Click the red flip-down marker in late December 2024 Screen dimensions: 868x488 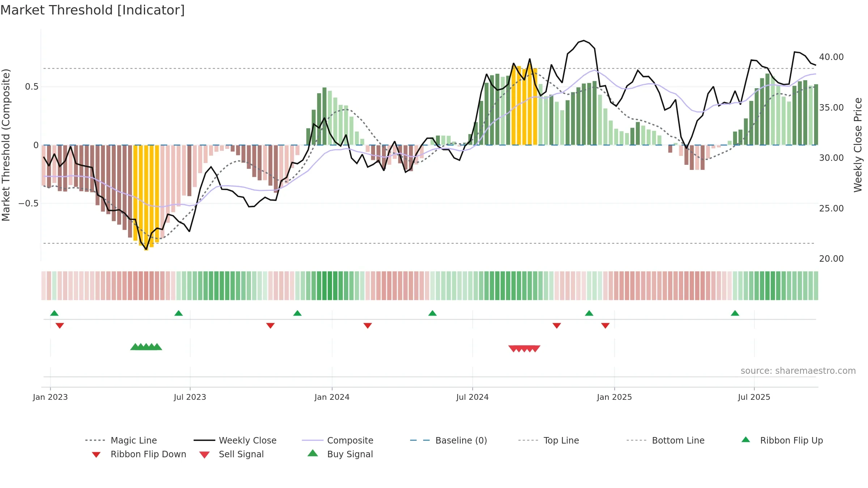pos(605,326)
